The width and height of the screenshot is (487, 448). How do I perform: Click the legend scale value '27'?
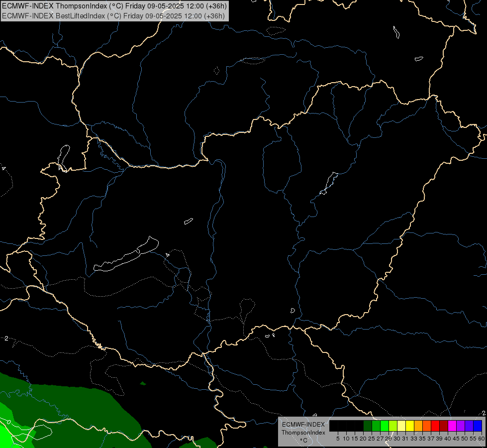coord(380,439)
